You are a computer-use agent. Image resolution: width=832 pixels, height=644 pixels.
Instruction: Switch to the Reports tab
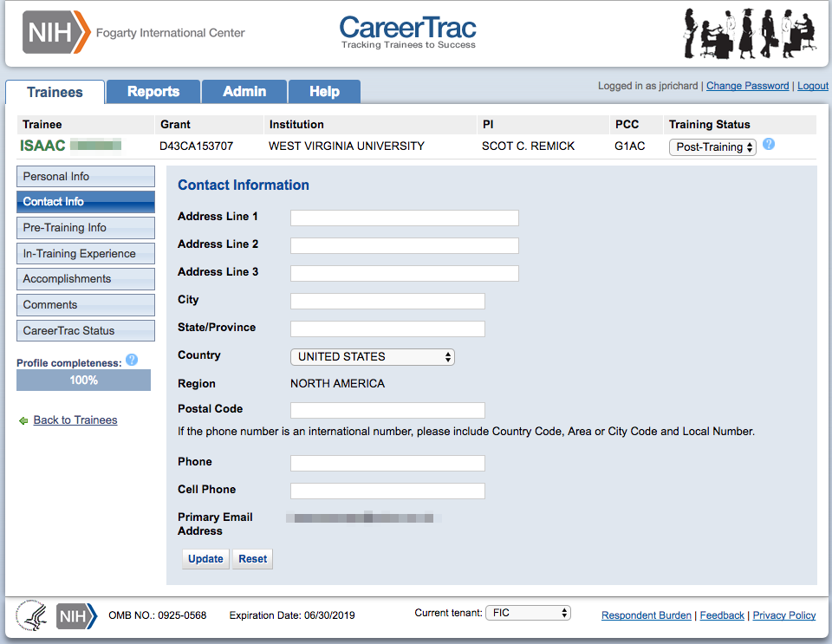pos(153,92)
